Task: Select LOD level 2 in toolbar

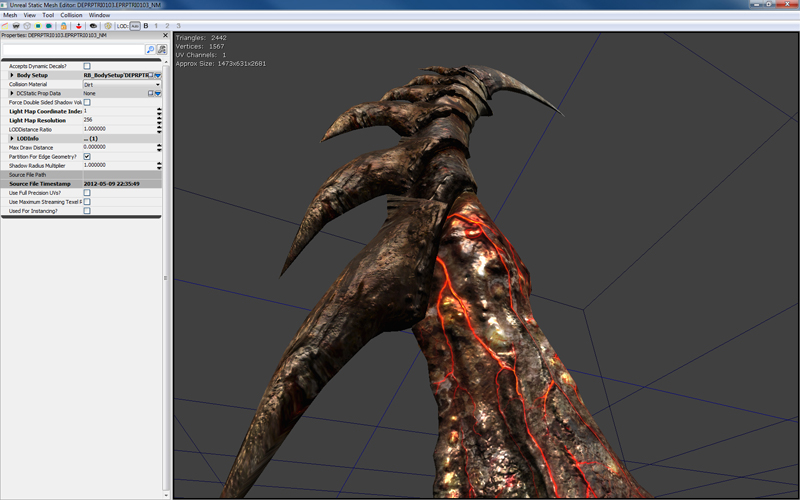Action: [167, 26]
